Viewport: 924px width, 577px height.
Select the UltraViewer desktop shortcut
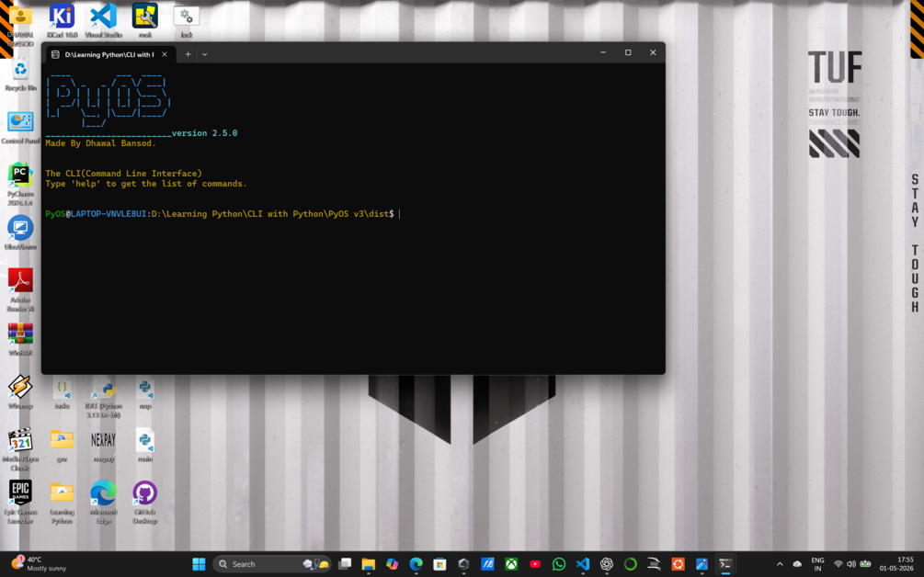pyautogui.click(x=20, y=233)
